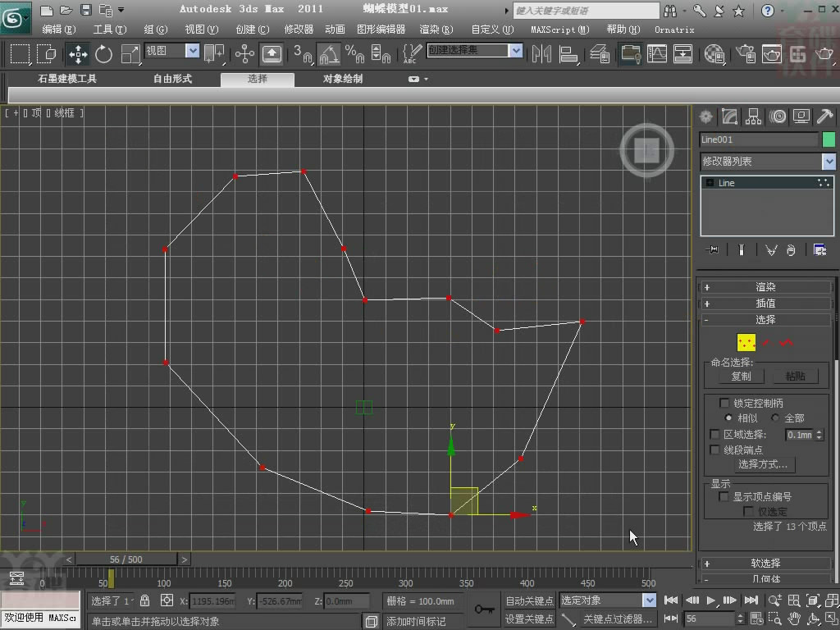The width and height of the screenshot is (840, 630).
Task: Open the 渲染(R) menu
Action: [x=436, y=30]
